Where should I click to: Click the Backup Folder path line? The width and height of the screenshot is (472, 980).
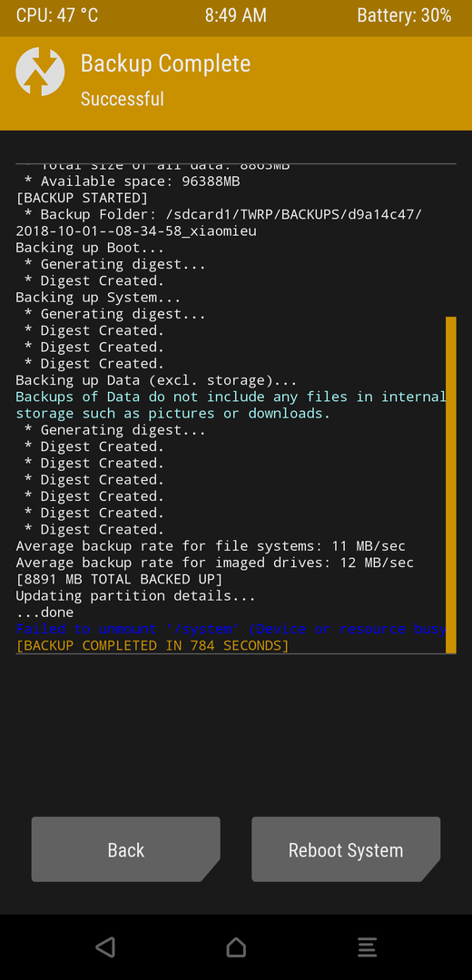click(x=219, y=223)
